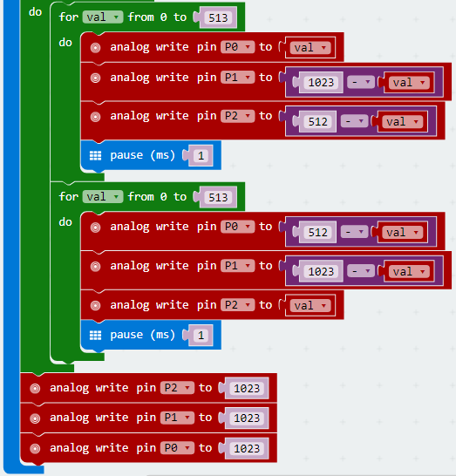Edit 1023 value in P2 bottom write block
The width and height of the screenshot is (456, 476).
tap(247, 388)
